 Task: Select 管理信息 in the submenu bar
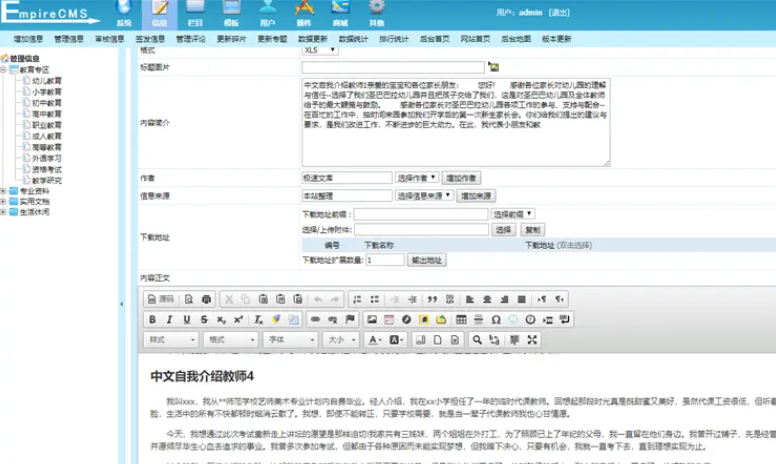pyautogui.click(x=69, y=39)
